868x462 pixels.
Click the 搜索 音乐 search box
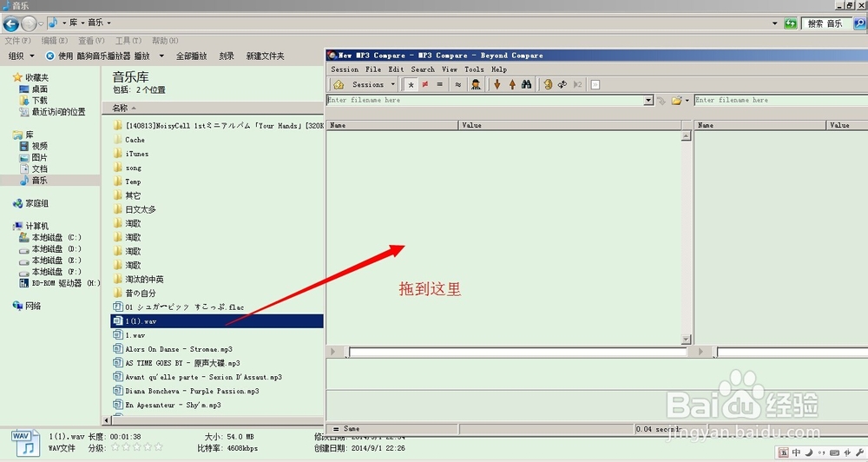(826, 23)
